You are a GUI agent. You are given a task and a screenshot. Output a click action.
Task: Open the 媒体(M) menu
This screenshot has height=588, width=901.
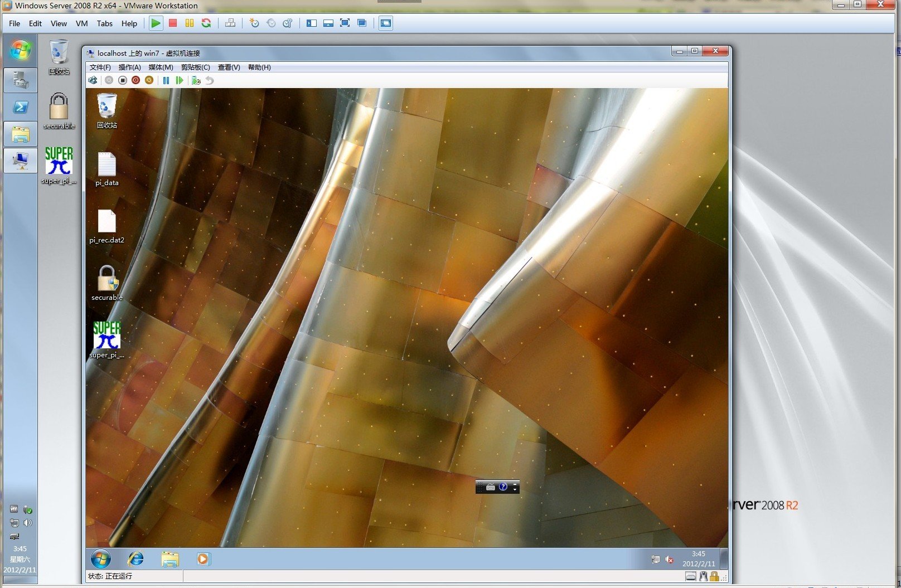(161, 67)
